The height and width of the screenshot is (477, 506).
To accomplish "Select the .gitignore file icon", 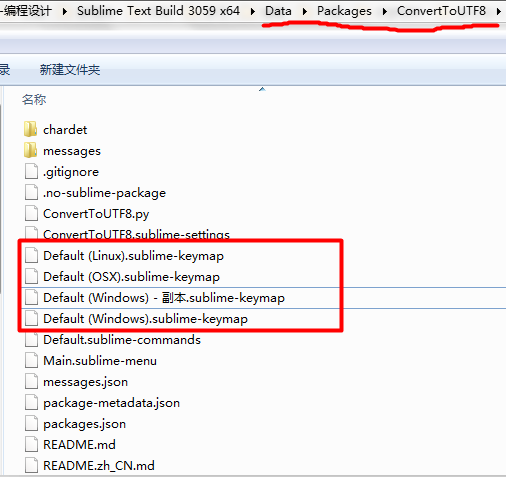I will 31,171.
